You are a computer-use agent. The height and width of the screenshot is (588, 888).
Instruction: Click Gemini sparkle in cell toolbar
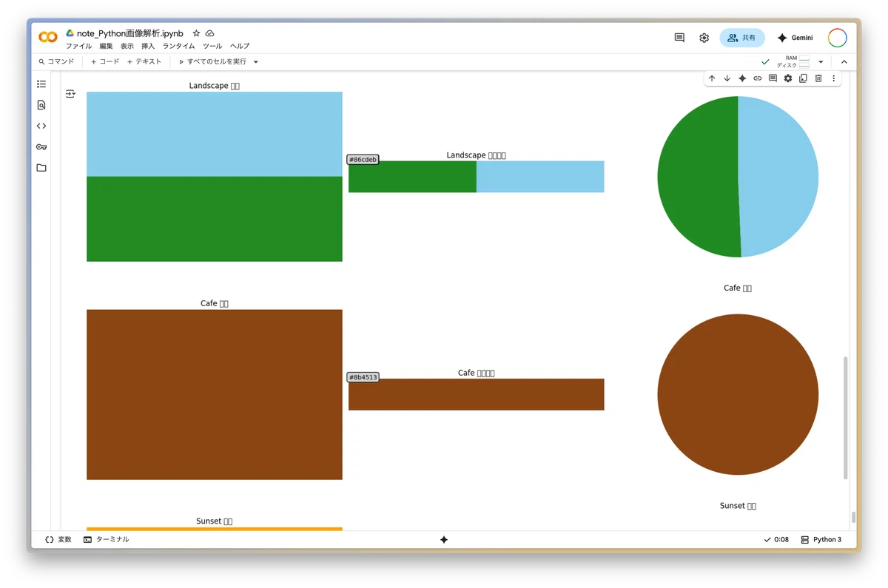coord(742,78)
